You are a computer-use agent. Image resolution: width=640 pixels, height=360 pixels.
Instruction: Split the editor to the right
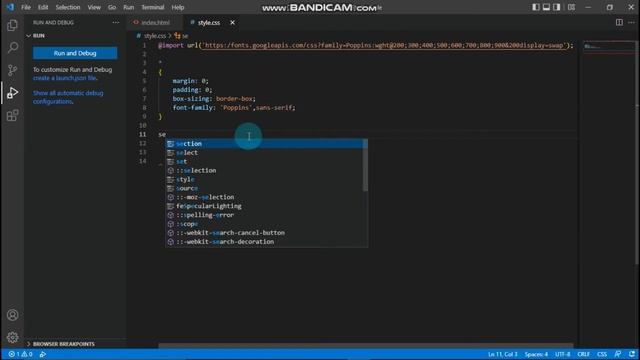tap(619, 22)
